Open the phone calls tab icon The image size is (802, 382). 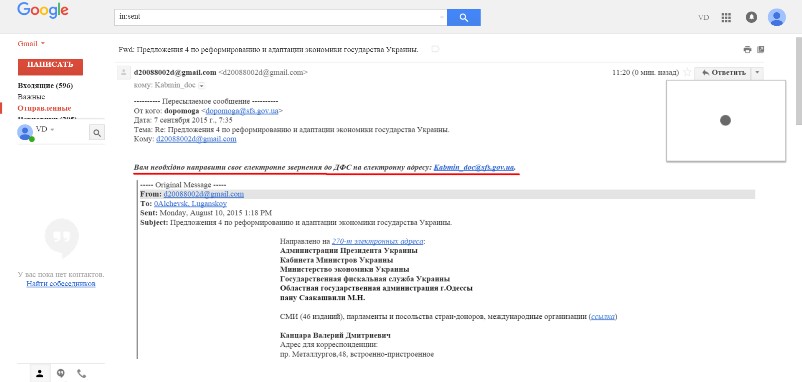point(81,373)
